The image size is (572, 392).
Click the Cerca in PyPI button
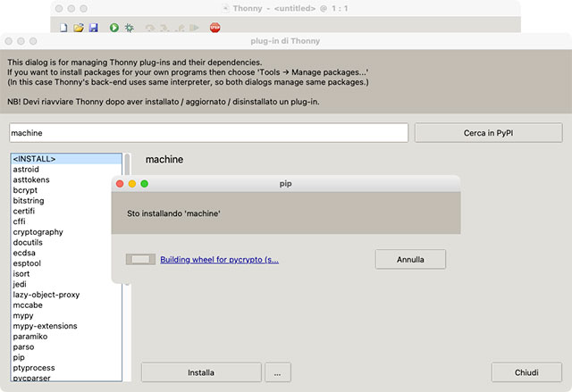click(x=488, y=132)
